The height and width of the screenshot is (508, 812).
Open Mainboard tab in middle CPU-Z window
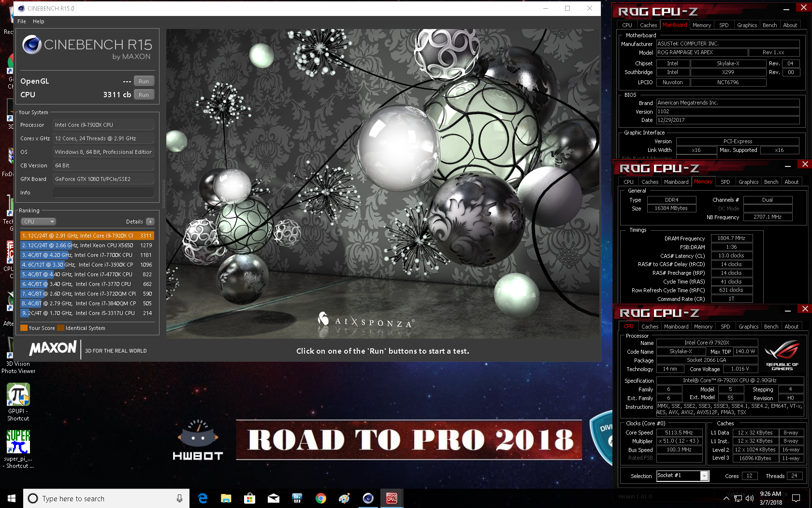coord(676,182)
